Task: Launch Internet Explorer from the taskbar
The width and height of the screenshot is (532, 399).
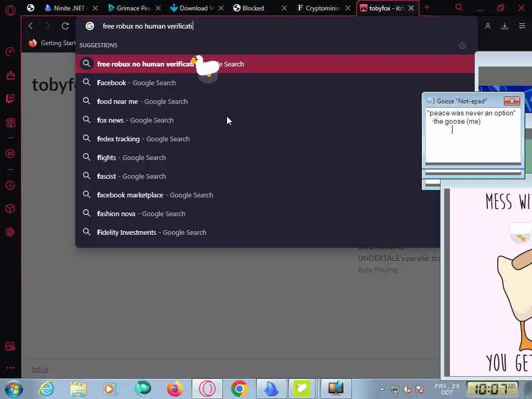Action: (46, 389)
